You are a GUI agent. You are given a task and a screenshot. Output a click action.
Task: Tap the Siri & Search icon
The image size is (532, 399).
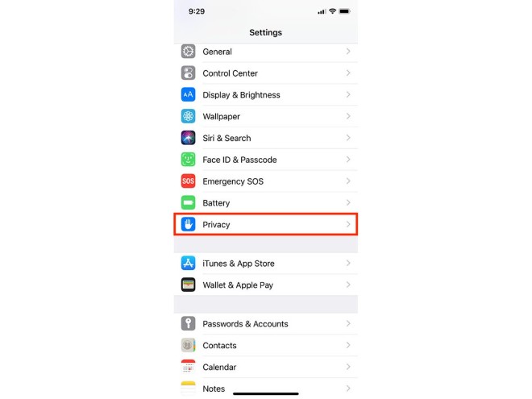point(188,138)
